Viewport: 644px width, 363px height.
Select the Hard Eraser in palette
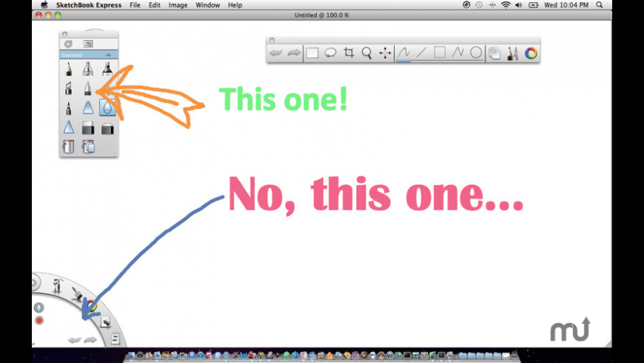tap(88, 128)
